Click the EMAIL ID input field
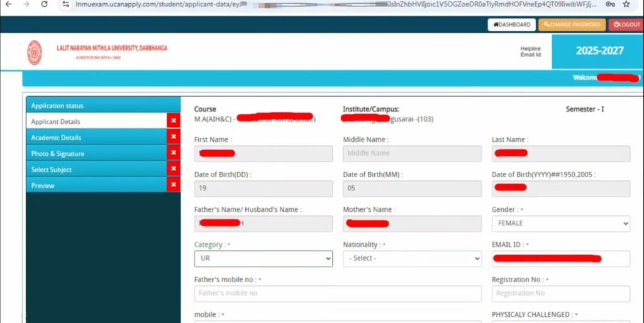This screenshot has width=644, height=323. pos(560,258)
